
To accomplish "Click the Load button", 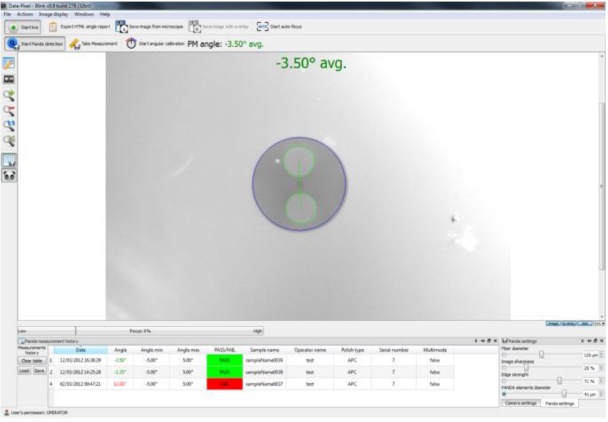I will point(25,370).
